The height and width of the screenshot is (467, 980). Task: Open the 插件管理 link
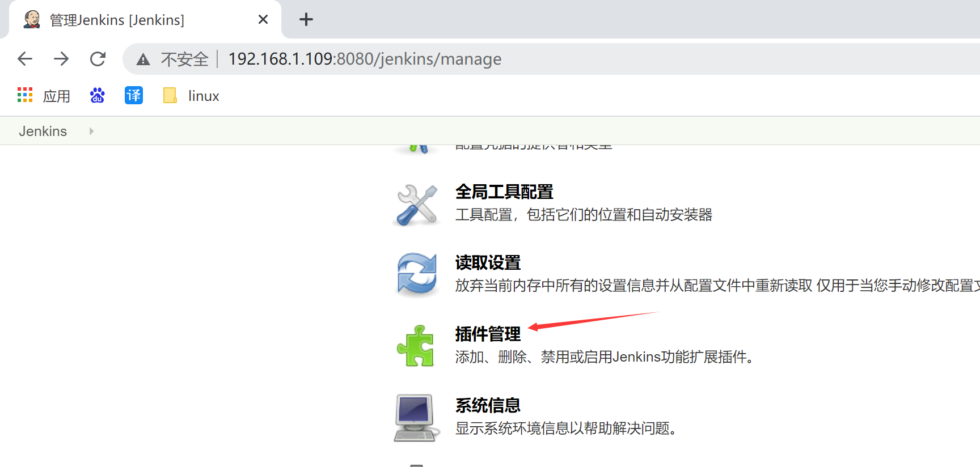click(488, 334)
